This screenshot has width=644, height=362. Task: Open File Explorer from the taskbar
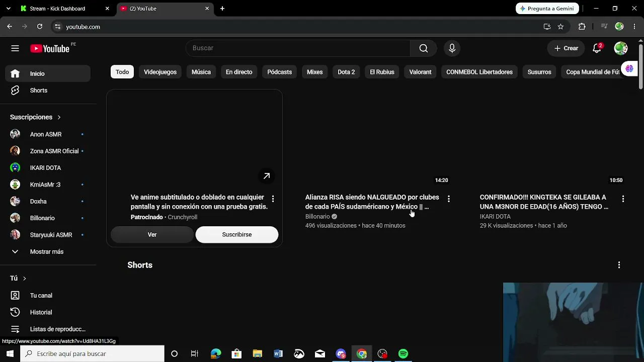point(258,354)
